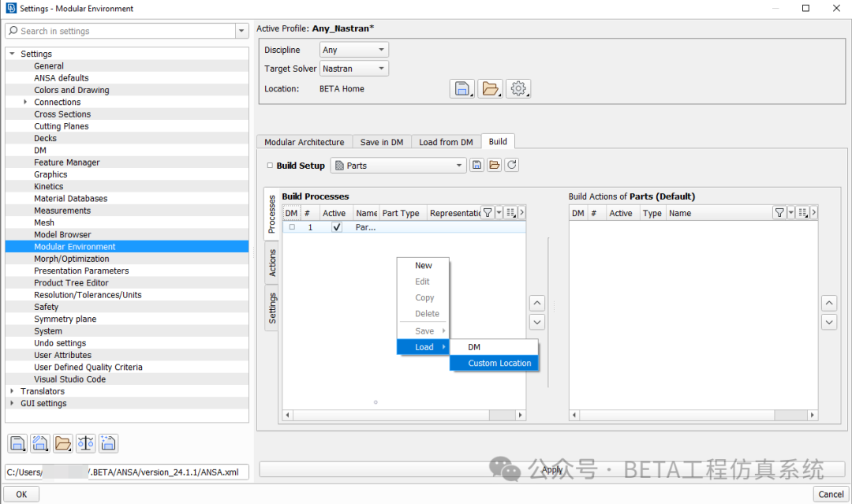Click the filter funnel in Build Actions header
The width and height of the screenshot is (852, 504).
click(779, 213)
